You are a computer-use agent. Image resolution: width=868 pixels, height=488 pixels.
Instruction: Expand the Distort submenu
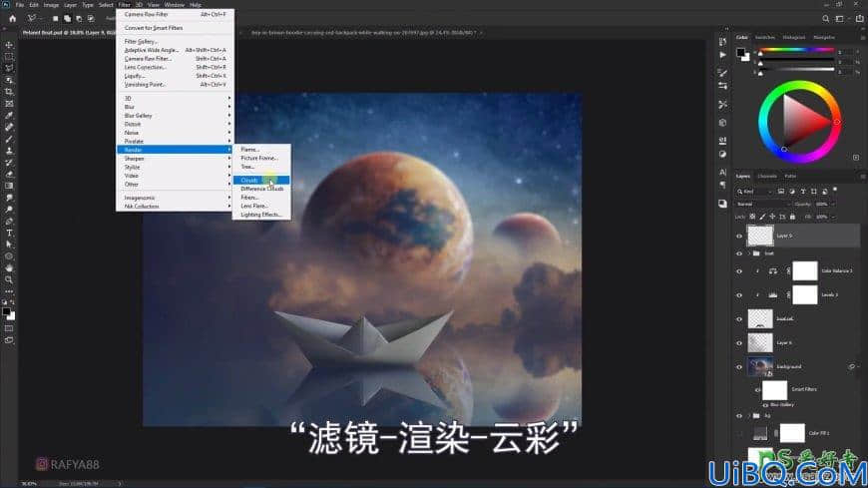pyautogui.click(x=175, y=124)
